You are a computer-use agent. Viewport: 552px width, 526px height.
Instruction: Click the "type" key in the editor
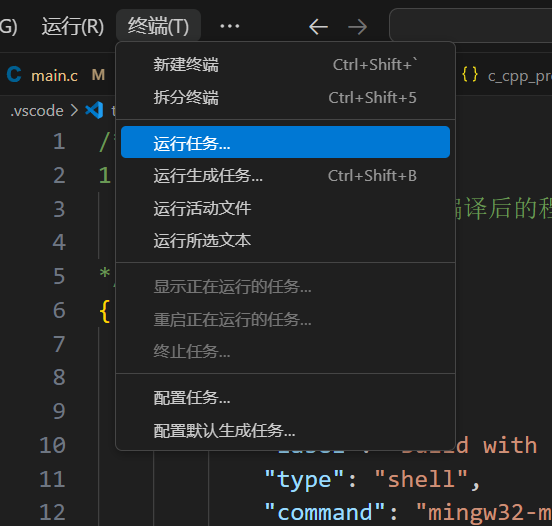point(304,479)
